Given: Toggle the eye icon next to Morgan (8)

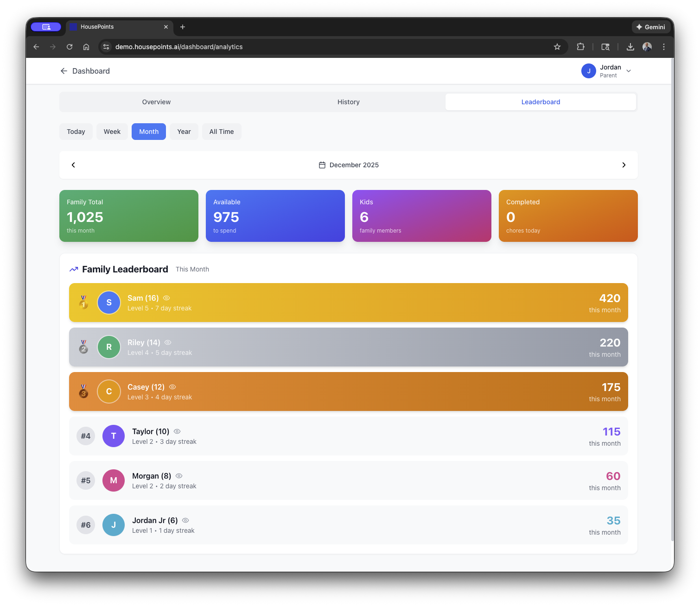Looking at the screenshot, I should click(x=179, y=476).
